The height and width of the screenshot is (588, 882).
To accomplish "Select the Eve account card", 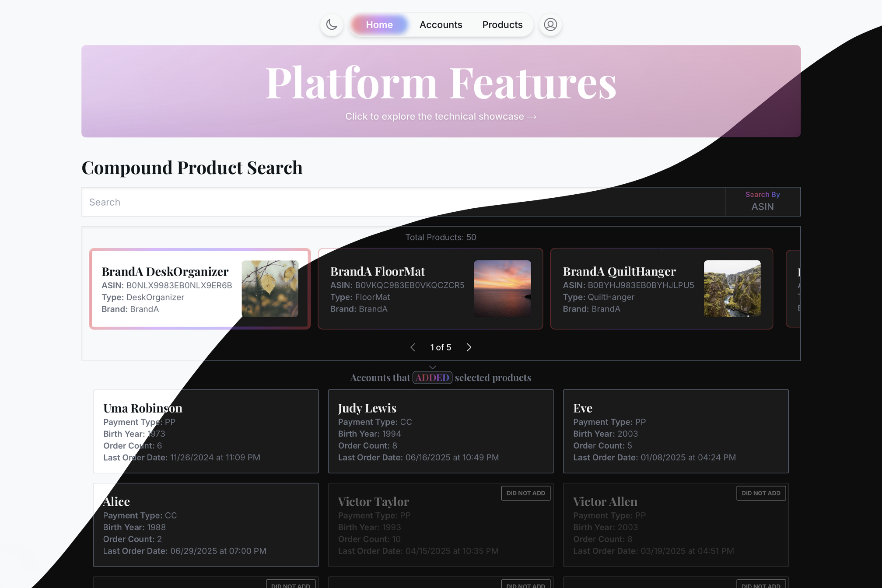I will click(675, 431).
